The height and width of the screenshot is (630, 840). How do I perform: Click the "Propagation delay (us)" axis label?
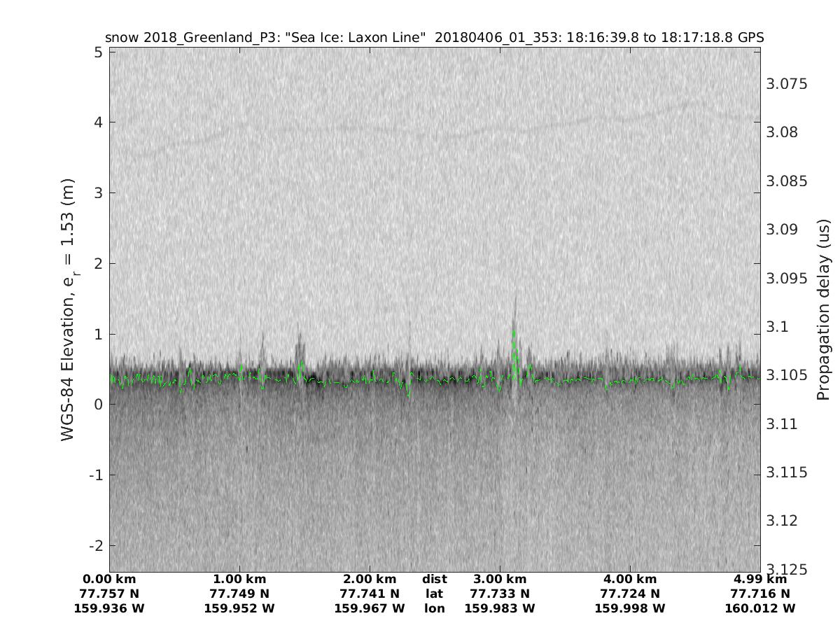coord(822,310)
